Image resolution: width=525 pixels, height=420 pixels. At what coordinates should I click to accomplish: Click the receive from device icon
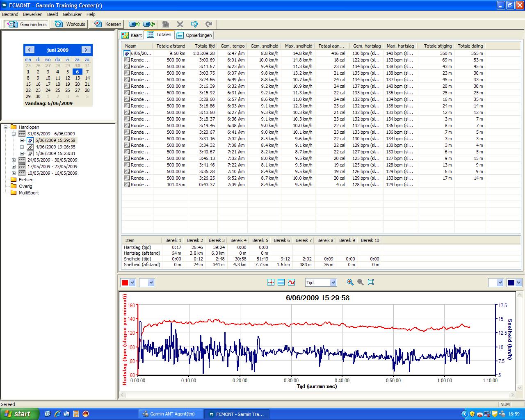coord(149,24)
